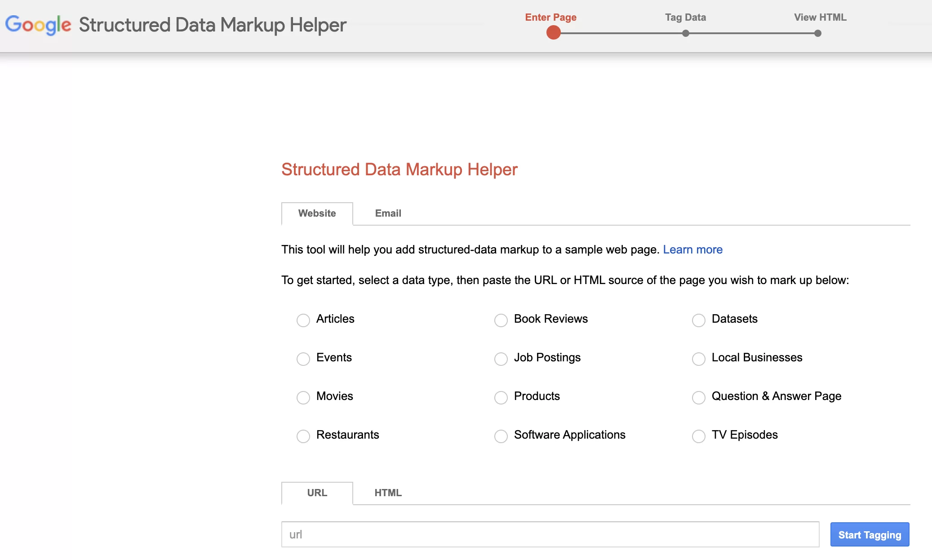Click the red Structured Data Markup Helper heading

click(x=399, y=169)
